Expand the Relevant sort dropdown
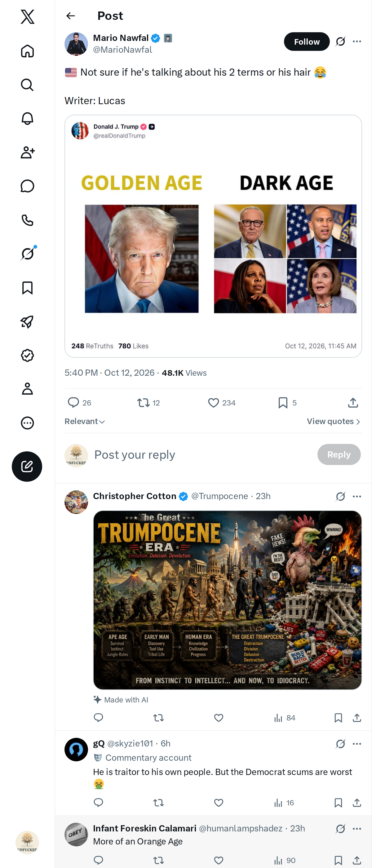This screenshot has height=868, width=372. point(85,422)
